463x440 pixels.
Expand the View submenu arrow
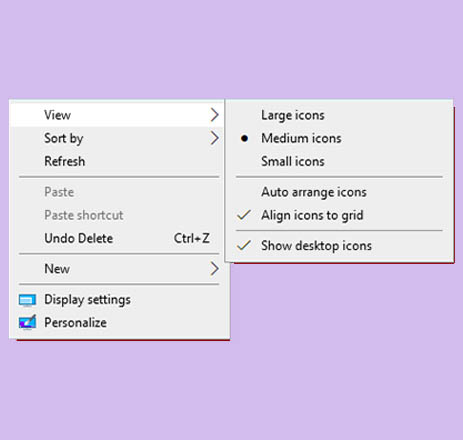point(215,115)
